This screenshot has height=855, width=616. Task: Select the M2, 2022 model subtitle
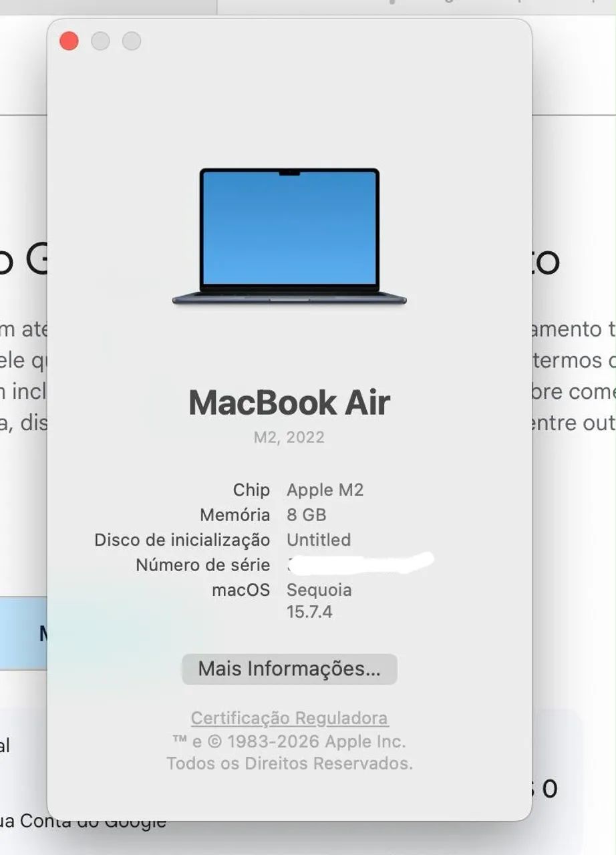[x=289, y=438]
